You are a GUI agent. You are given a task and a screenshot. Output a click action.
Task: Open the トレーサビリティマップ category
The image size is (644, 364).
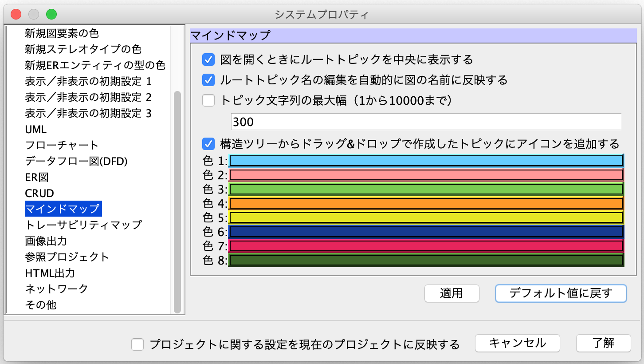[x=83, y=225]
